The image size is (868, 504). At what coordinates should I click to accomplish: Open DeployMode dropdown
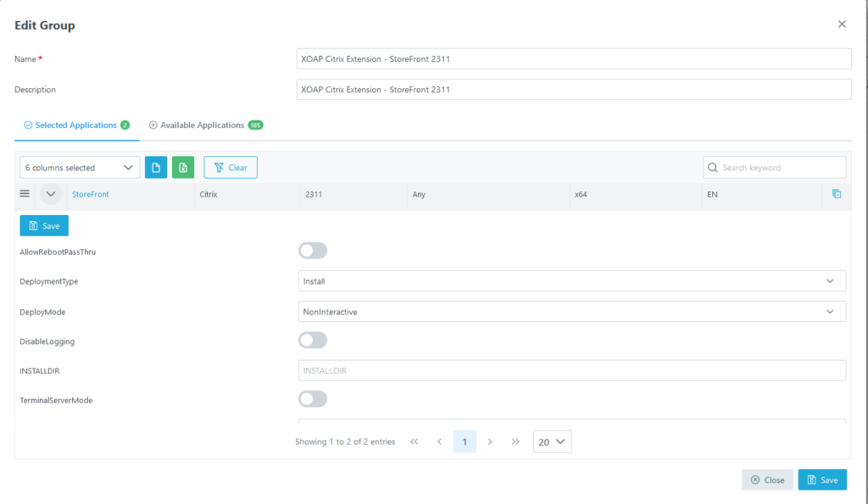(x=572, y=312)
